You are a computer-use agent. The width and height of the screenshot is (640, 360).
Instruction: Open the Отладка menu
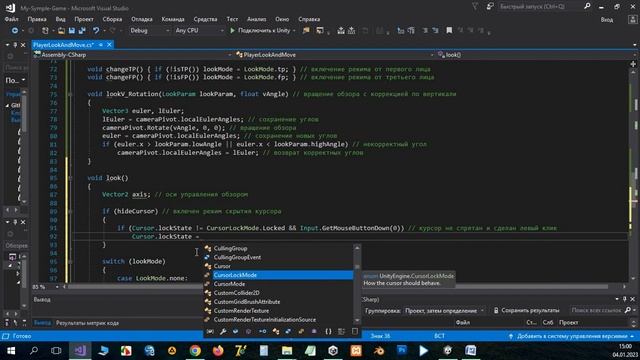[x=142, y=19]
